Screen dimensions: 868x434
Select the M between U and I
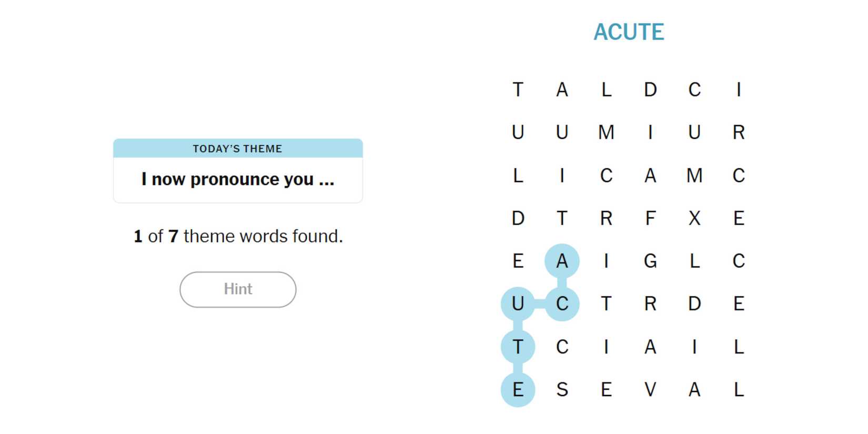pos(606,132)
